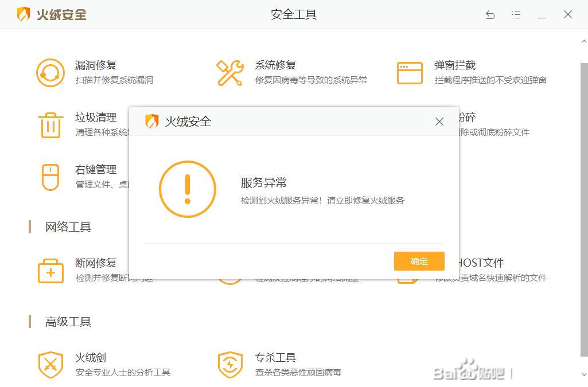This screenshot has height=387, width=588.
Task: Open the 断网修复 first-aid kit icon
Action: pos(50,271)
